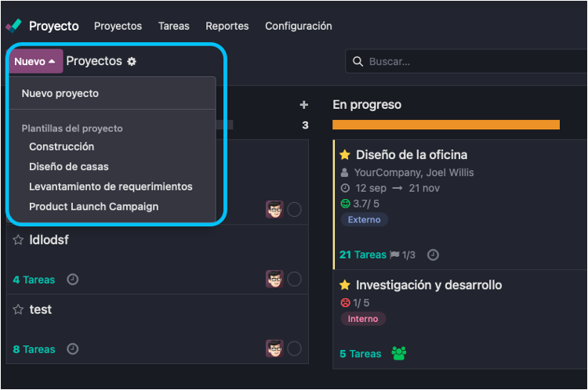This screenshot has height=390, width=588.
Task: Click orange En progreso progress bar
Action: click(446, 125)
